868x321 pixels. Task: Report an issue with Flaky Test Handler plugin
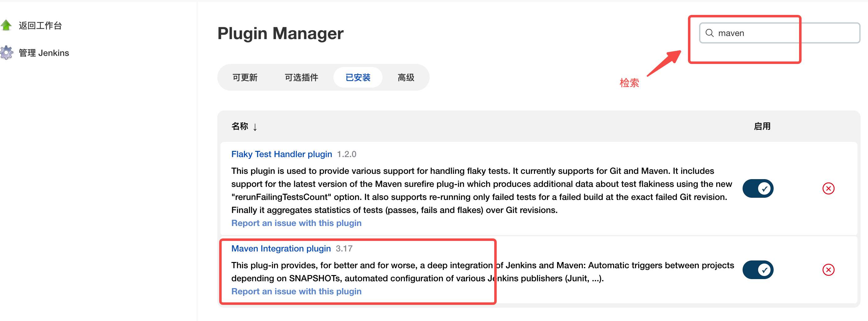(296, 223)
